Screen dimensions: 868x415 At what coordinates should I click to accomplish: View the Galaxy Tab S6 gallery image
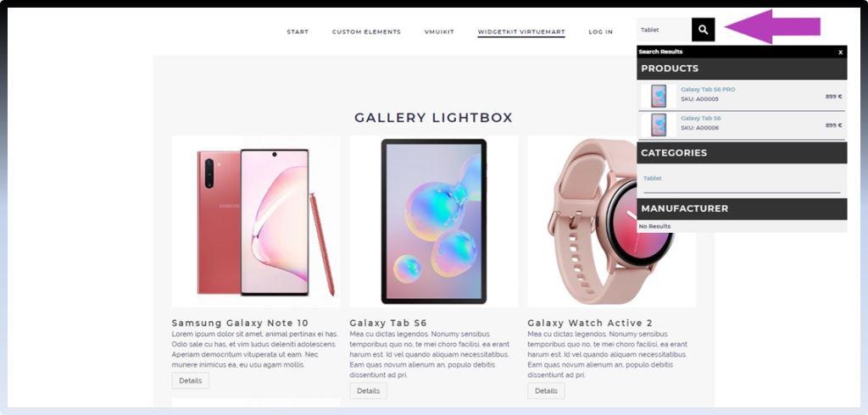(434, 221)
